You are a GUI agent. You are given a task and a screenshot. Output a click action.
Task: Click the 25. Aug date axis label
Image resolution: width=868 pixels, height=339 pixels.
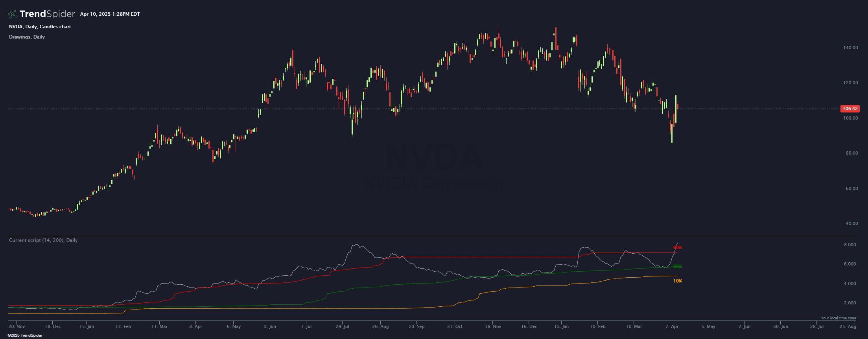click(848, 326)
